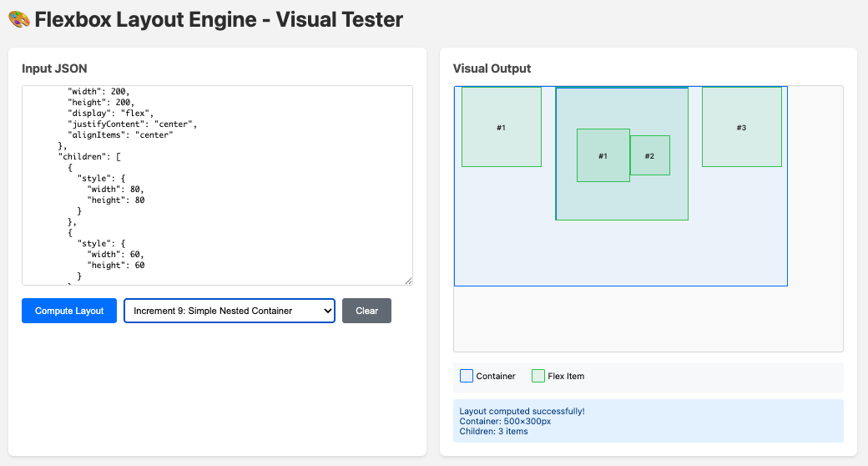The image size is (868, 466).
Task: Click the "Container" legend label
Action: 496,377
